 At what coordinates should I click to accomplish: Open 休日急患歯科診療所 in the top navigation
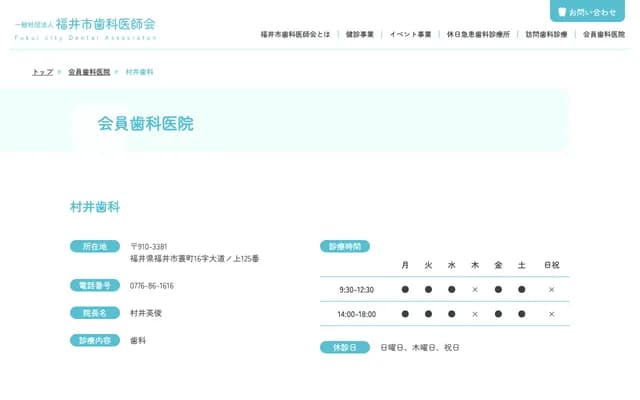click(x=478, y=34)
